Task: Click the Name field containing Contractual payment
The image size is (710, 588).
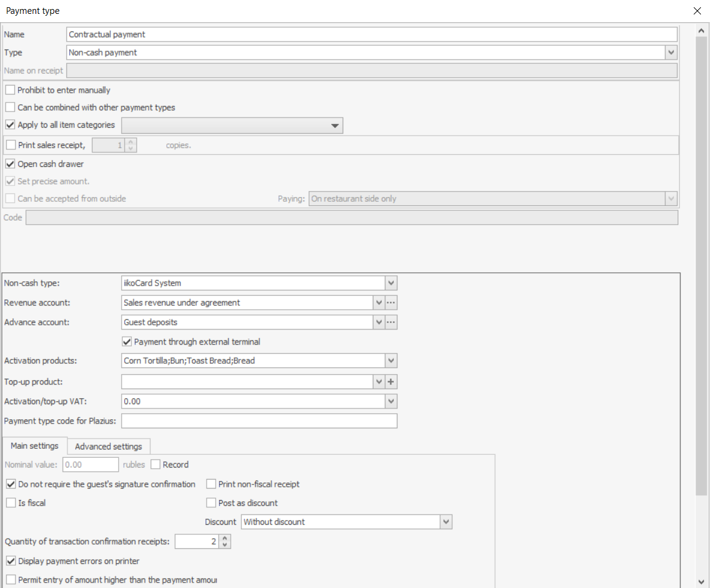Action: [x=372, y=34]
